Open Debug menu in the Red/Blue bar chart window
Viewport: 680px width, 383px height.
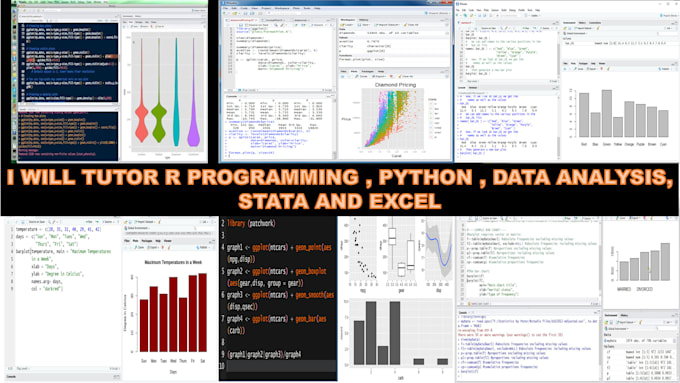tap(512, 10)
